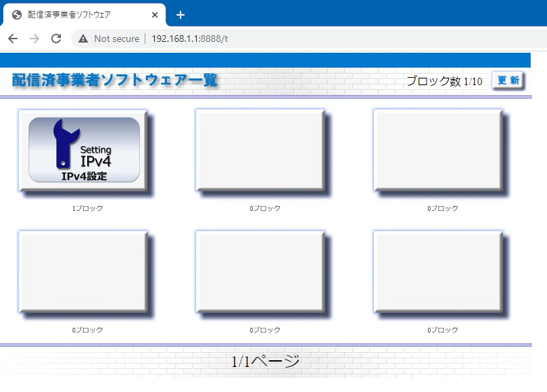The width and height of the screenshot is (547, 392).
Task: Click the Not secure label
Action: tap(116, 39)
